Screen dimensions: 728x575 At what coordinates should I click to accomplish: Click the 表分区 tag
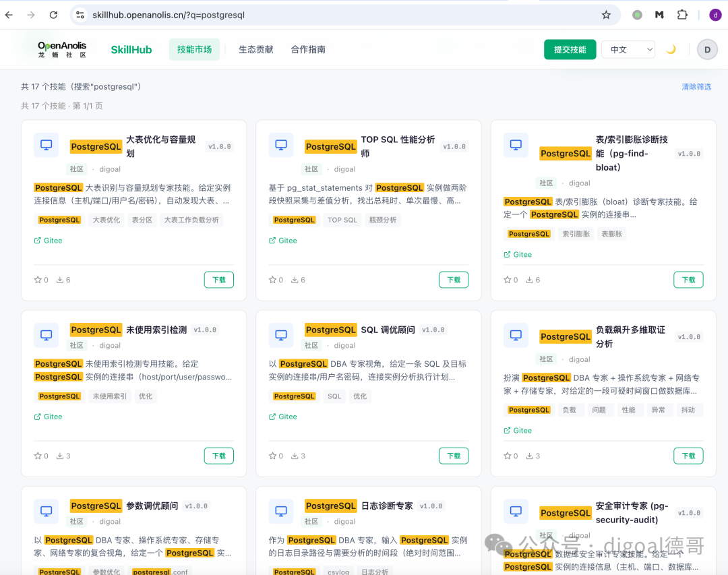pyautogui.click(x=142, y=220)
